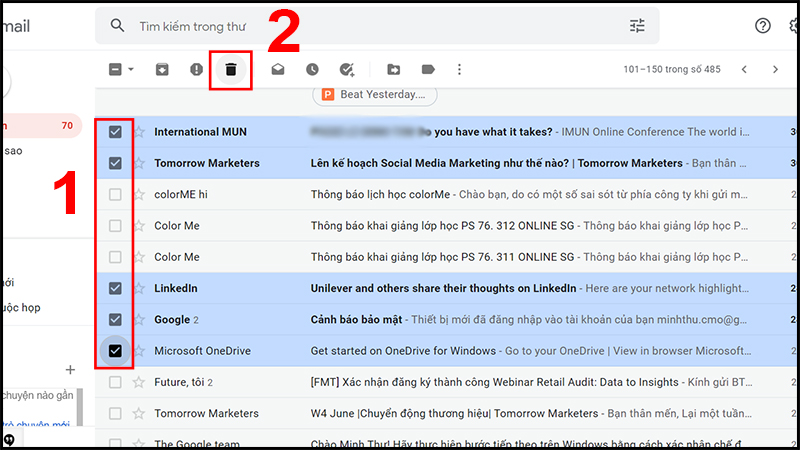Open the Inbox folder showing 70 unread
Image resolution: width=800 pixels, height=450 pixels.
pos(42,126)
